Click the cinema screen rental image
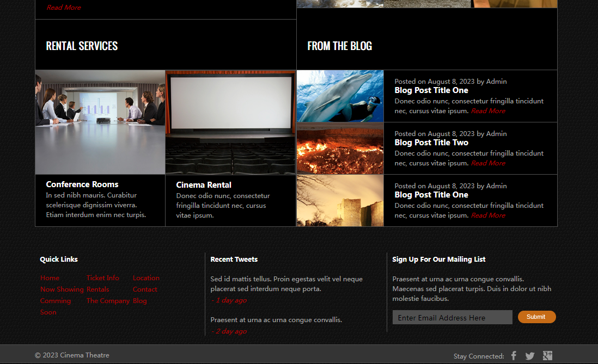 pos(230,122)
